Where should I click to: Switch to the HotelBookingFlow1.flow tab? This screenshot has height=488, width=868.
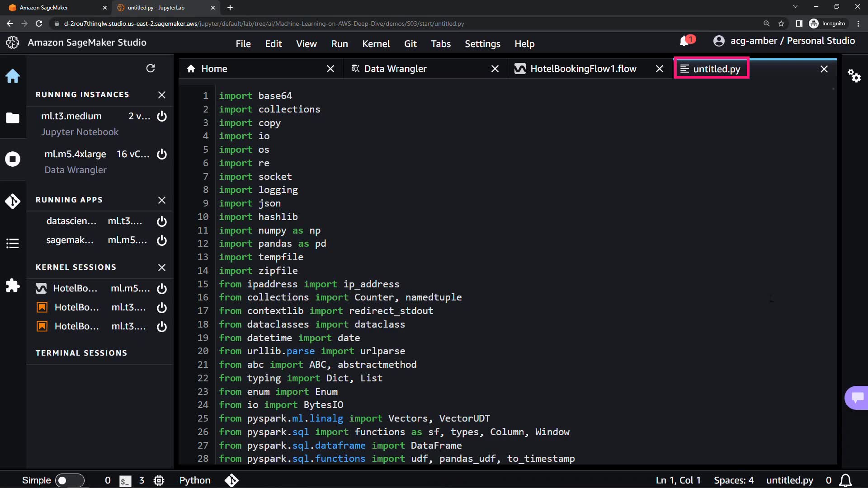pyautogui.click(x=583, y=69)
